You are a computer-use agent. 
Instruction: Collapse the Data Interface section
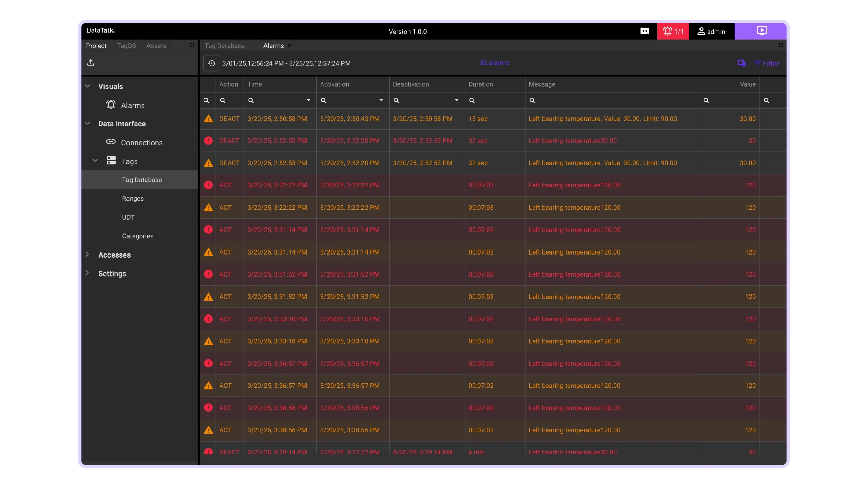(88, 123)
